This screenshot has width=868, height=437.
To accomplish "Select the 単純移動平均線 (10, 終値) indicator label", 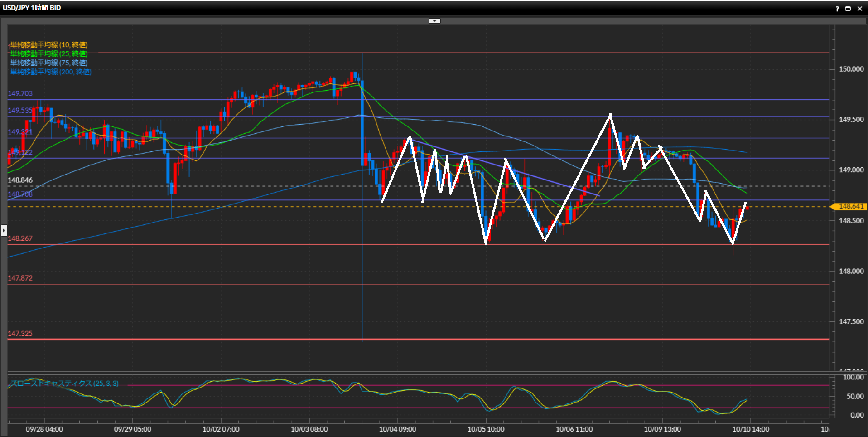I will tap(49, 45).
